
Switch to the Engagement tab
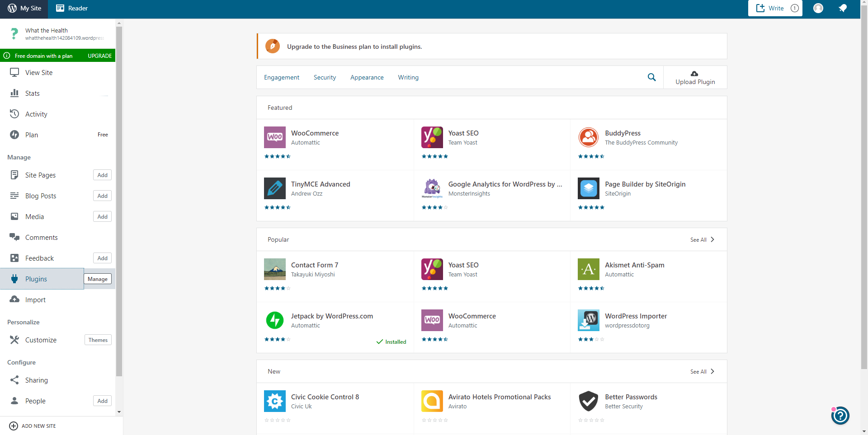[x=282, y=78]
